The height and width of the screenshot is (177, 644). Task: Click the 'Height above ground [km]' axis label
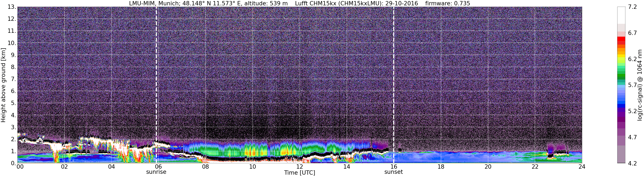click(x=3, y=85)
